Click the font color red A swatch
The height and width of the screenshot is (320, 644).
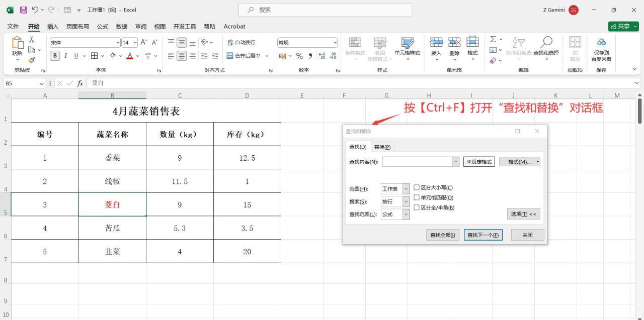tap(130, 56)
